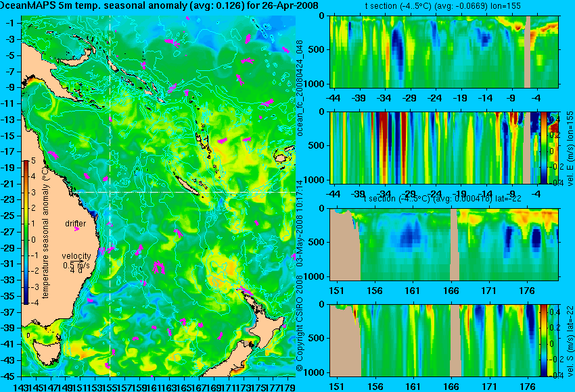Click the '-11' tick on the map latitude axis
Image resolution: width=575 pixels, height=392 pixels.
[x=8, y=103]
